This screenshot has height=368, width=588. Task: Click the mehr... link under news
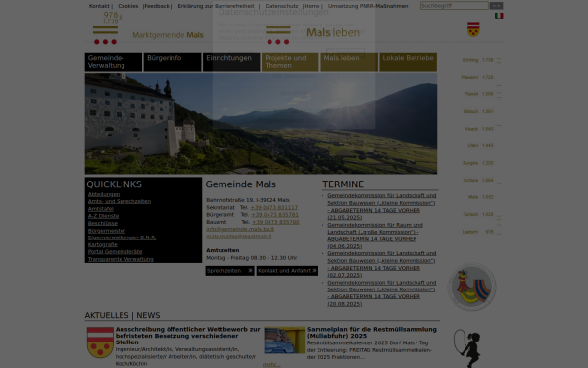[x=271, y=365]
